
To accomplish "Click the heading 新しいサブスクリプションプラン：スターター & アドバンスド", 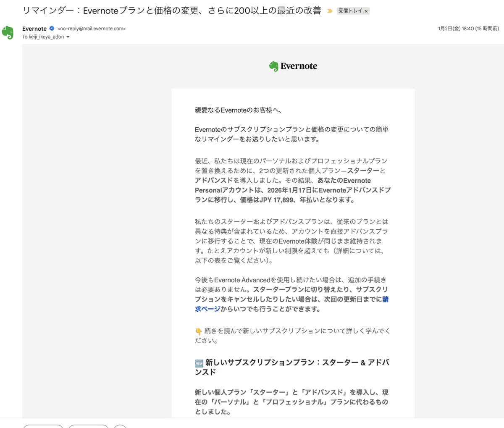I will coord(292,367).
